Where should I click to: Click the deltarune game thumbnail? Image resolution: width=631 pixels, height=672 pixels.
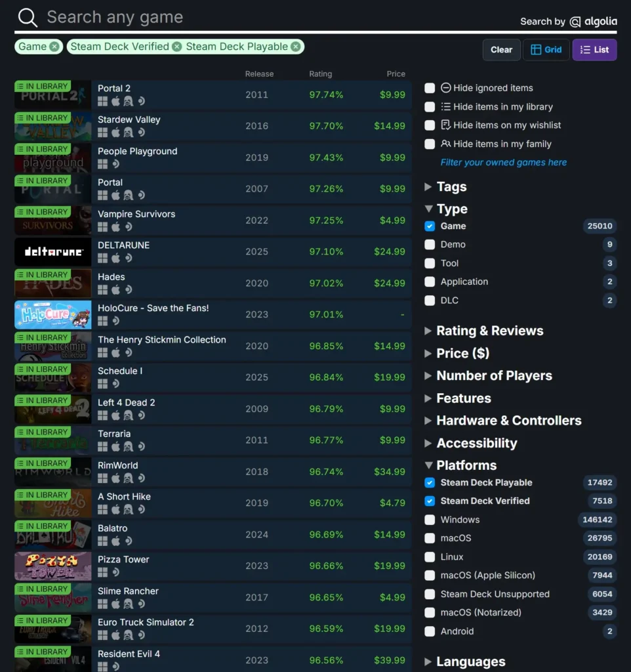(x=53, y=251)
